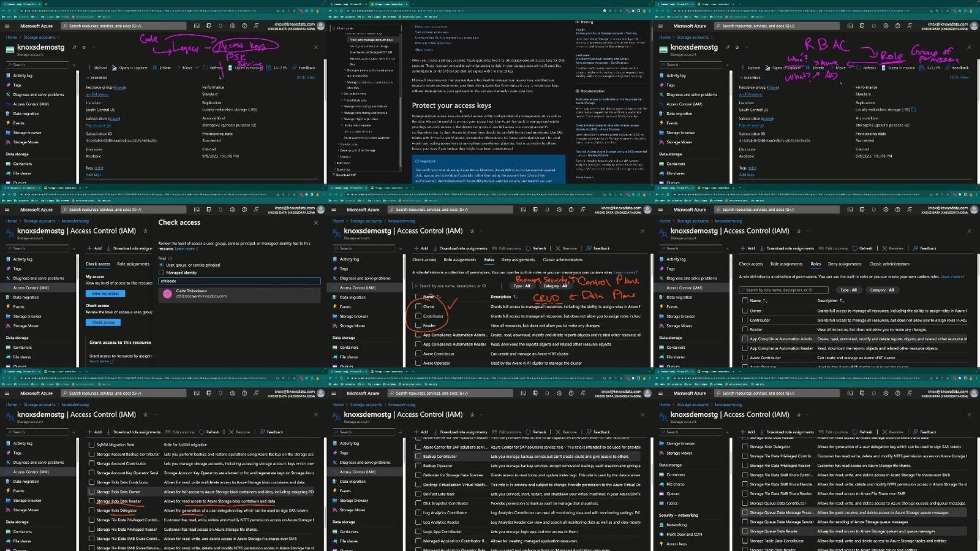Tick the Storage Blob Data Reader checkbox
Viewport: 980px width, 551px height.
coord(91,501)
